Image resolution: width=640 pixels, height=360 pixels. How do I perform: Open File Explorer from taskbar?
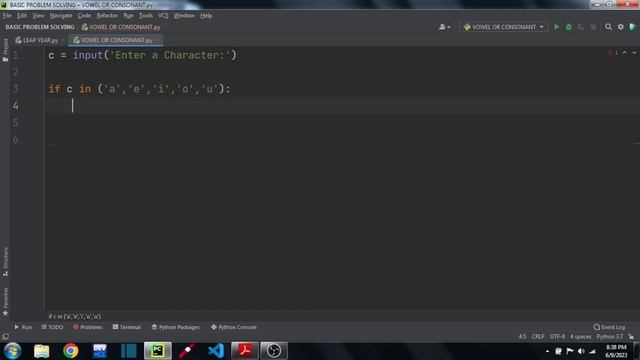42,351
